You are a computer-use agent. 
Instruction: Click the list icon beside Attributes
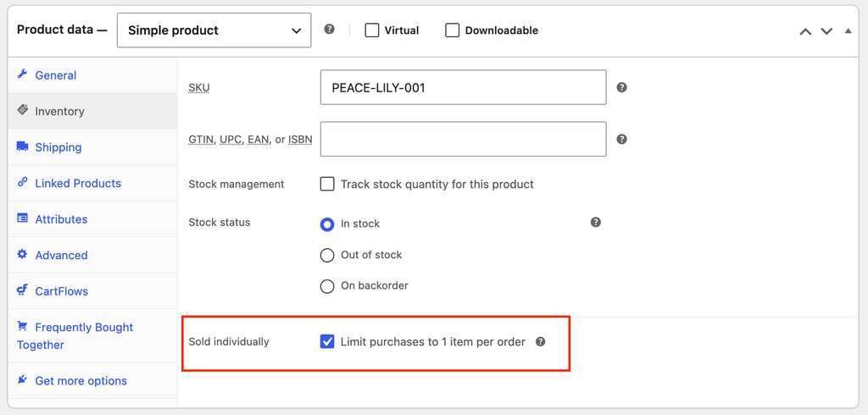click(22, 218)
